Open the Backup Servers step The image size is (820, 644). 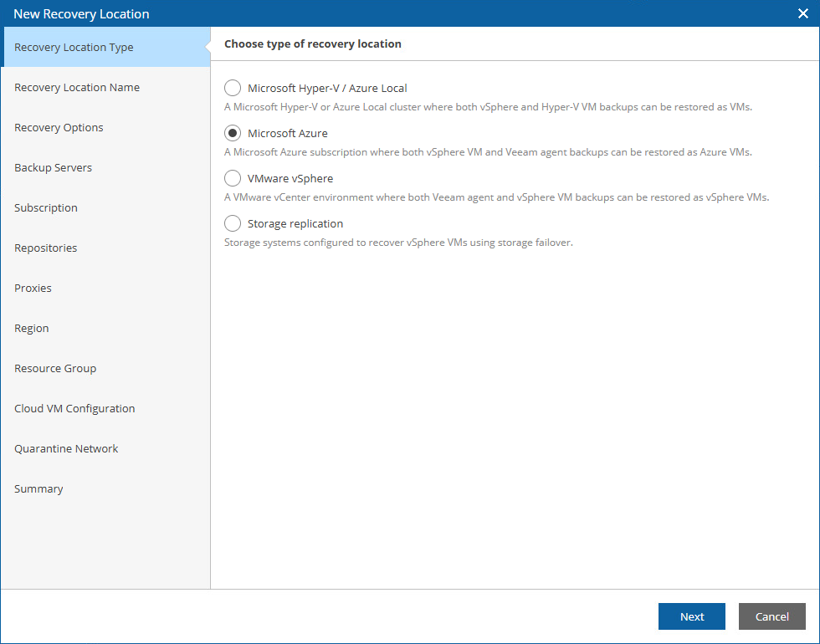tap(53, 168)
